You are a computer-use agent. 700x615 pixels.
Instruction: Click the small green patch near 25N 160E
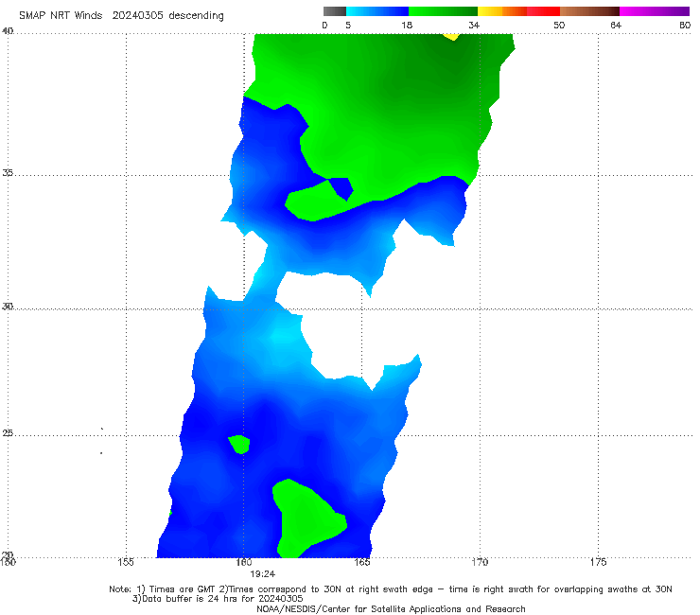click(x=239, y=445)
